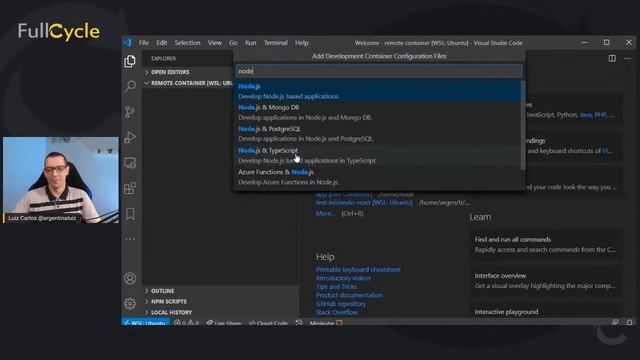Select the Node.js container definition
640x360 pixels.
378,91
